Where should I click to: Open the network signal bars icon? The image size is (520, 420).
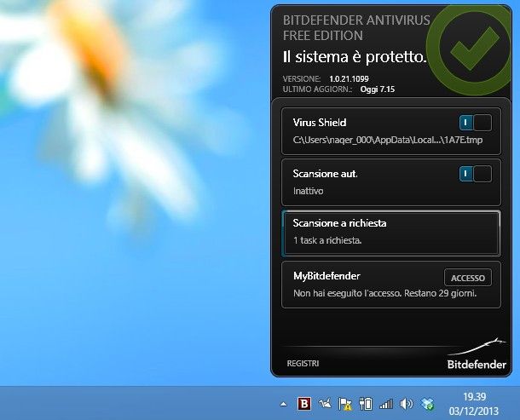pyautogui.click(x=386, y=404)
